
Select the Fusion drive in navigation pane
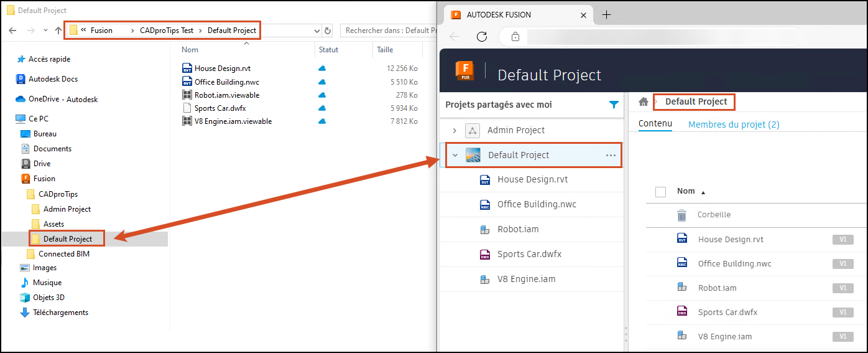pos(44,179)
